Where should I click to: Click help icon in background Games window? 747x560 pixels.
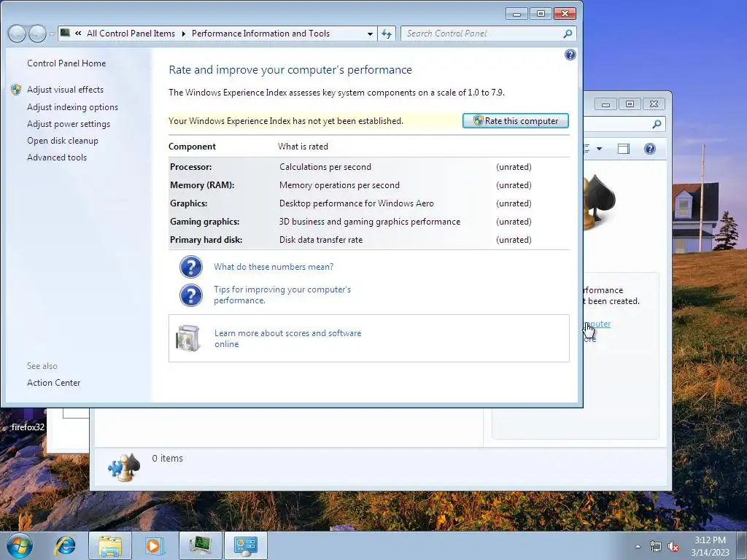click(650, 149)
